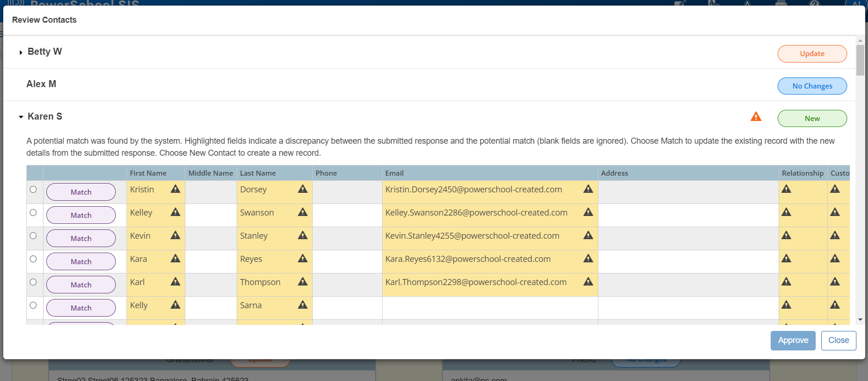Click the Update status button for Betty W

pyautogui.click(x=812, y=54)
